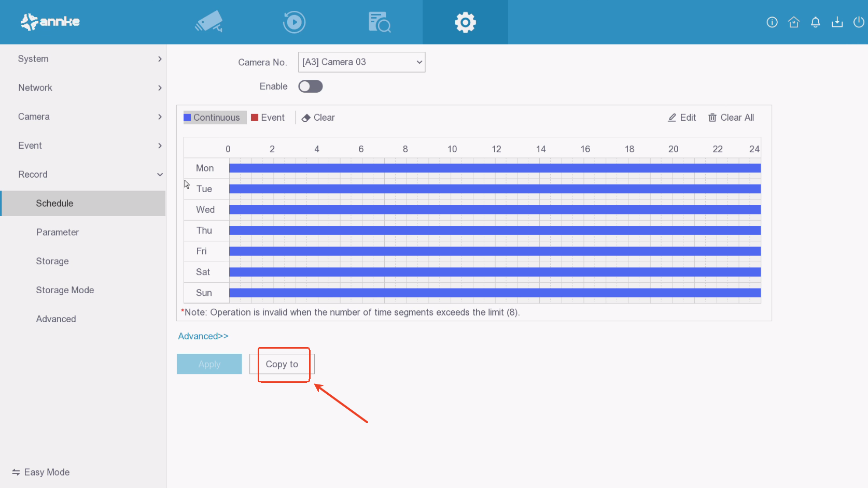Click the Copy to button
Screen dimensions: 868x488
(282, 364)
